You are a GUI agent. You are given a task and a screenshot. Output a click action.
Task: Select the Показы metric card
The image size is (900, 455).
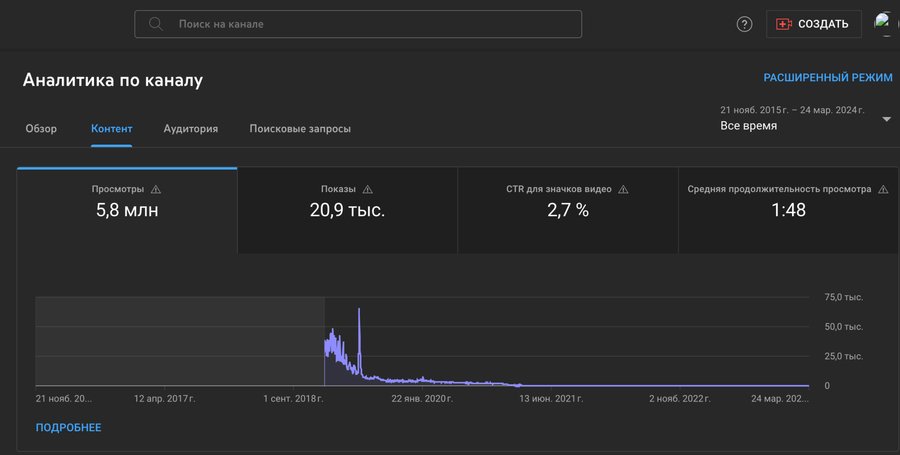(x=347, y=210)
